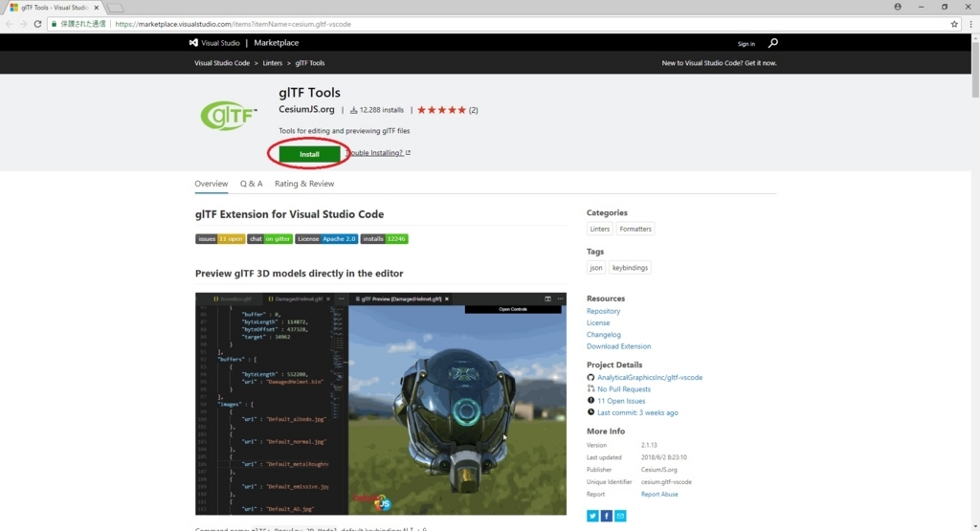
Task: Select the Linters category tag
Action: (x=599, y=230)
